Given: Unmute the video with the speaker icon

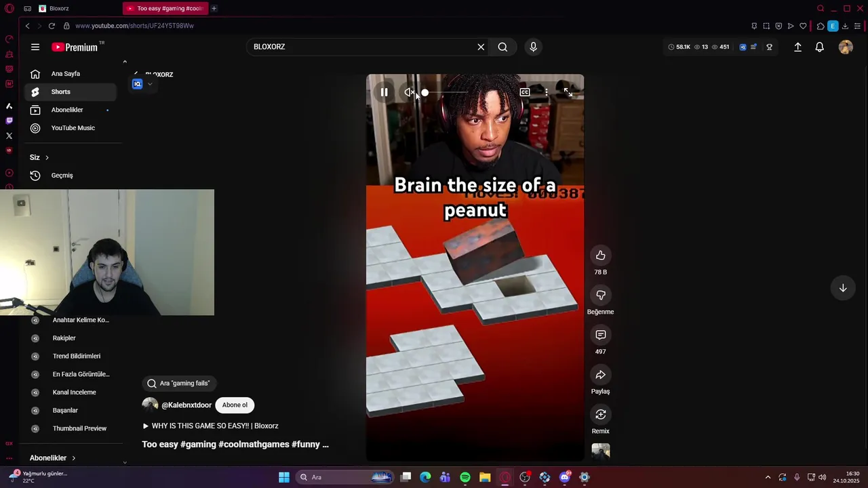Looking at the screenshot, I should pyautogui.click(x=409, y=92).
